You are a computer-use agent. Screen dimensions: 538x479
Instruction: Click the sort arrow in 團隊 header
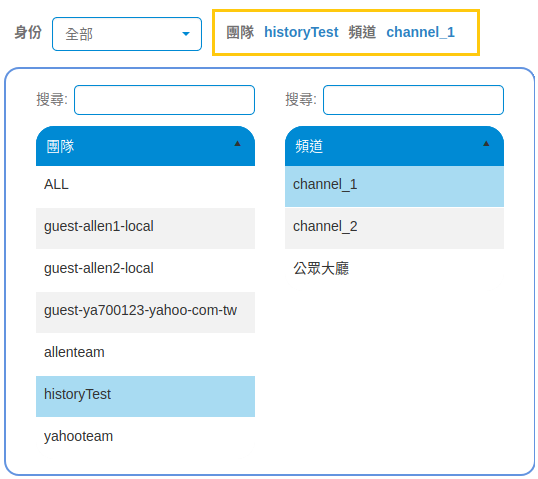point(237,143)
